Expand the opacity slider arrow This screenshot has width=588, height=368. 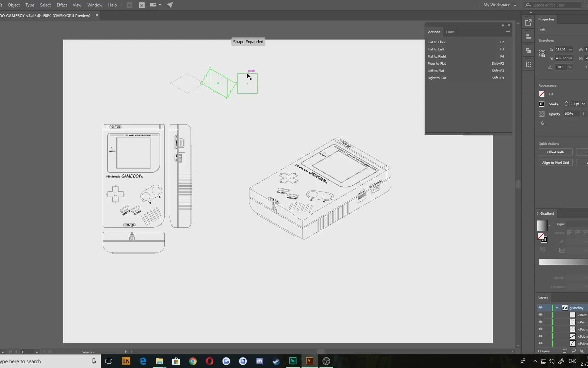(583, 114)
